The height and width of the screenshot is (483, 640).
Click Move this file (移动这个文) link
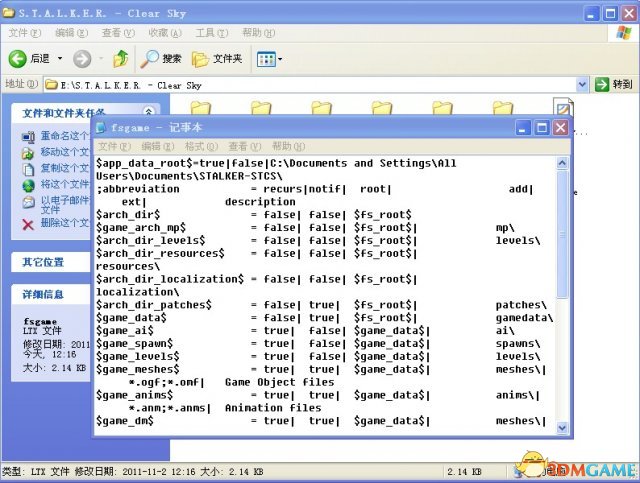click(x=64, y=152)
